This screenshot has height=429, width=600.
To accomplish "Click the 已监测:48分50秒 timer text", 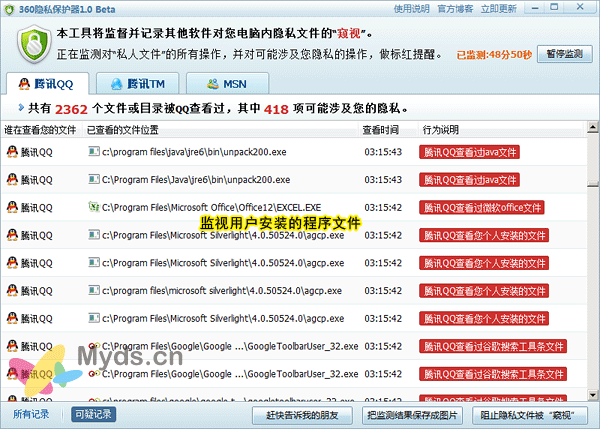I will click(x=494, y=55).
